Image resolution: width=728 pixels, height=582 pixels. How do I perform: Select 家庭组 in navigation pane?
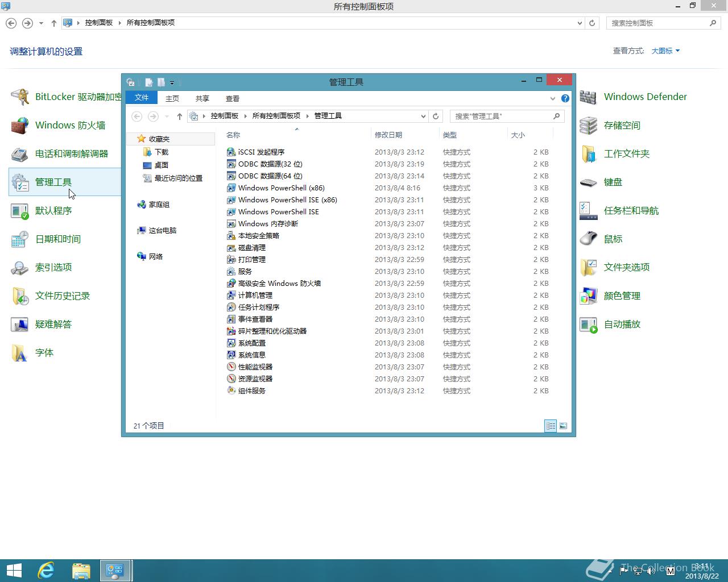pyautogui.click(x=154, y=204)
